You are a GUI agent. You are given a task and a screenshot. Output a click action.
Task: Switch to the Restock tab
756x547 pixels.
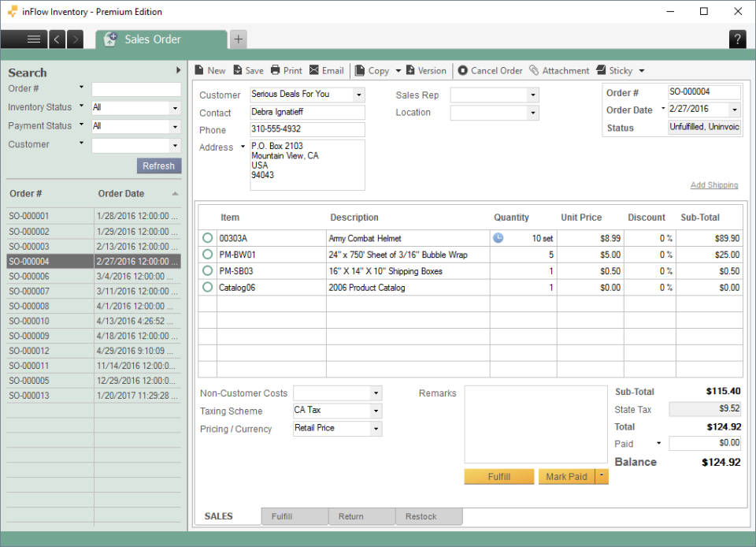(428, 516)
